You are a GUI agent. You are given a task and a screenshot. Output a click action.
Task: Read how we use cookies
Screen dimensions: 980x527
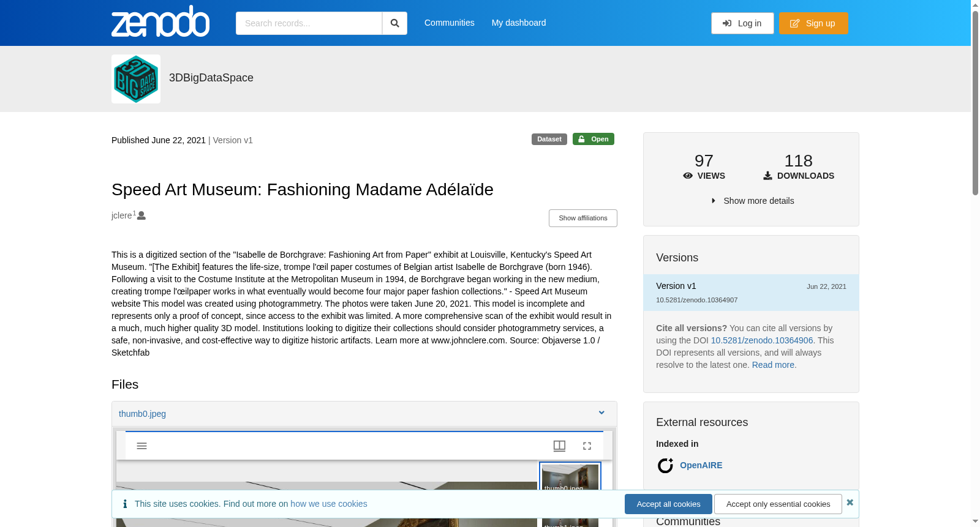pos(329,504)
